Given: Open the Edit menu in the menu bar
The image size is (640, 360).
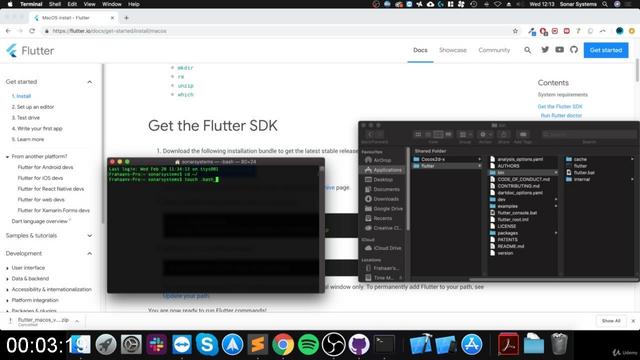Looking at the screenshot, I should [72, 4].
